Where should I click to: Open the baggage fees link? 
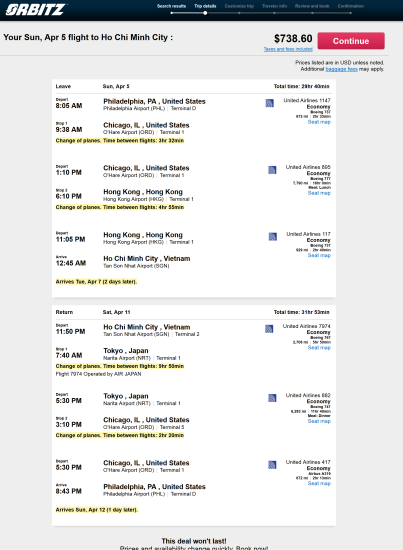click(x=342, y=69)
